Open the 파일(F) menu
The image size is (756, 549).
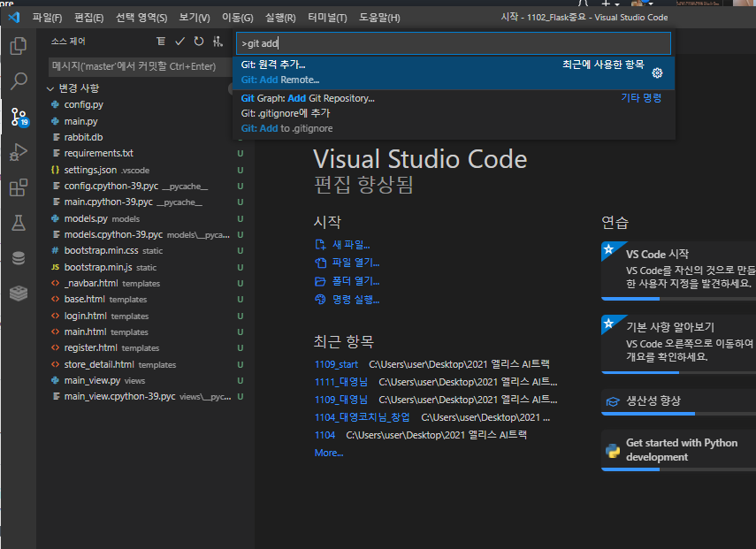click(47, 18)
